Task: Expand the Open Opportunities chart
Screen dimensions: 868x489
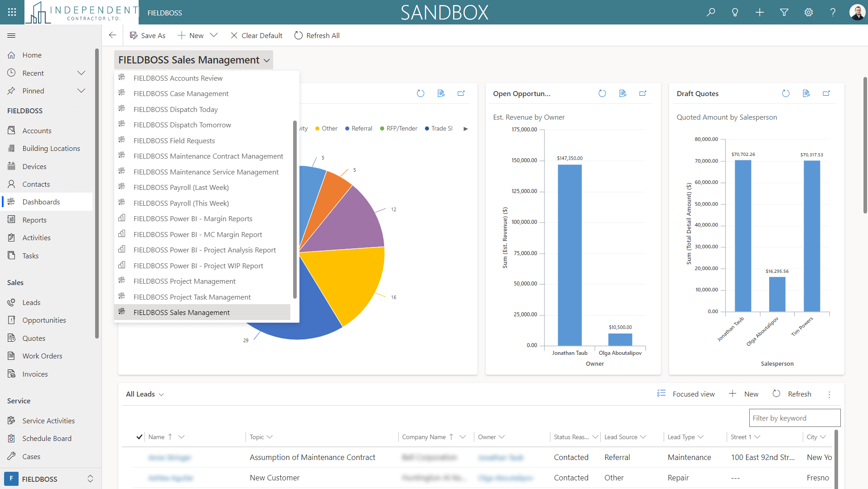Action: [x=643, y=93]
